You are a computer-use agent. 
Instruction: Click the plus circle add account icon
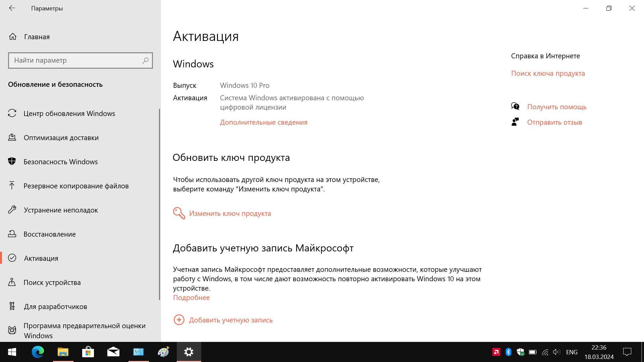pyautogui.click(x=179, y=320)
